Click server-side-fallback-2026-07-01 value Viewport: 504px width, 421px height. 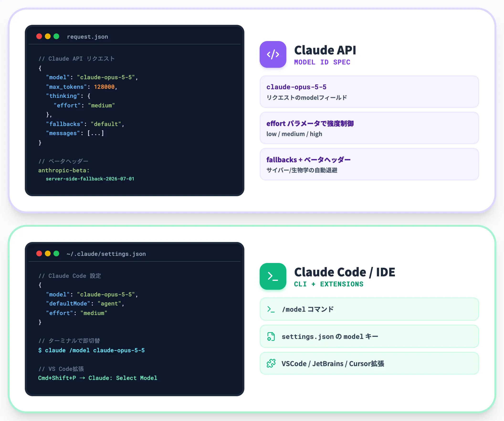[90, 179]
